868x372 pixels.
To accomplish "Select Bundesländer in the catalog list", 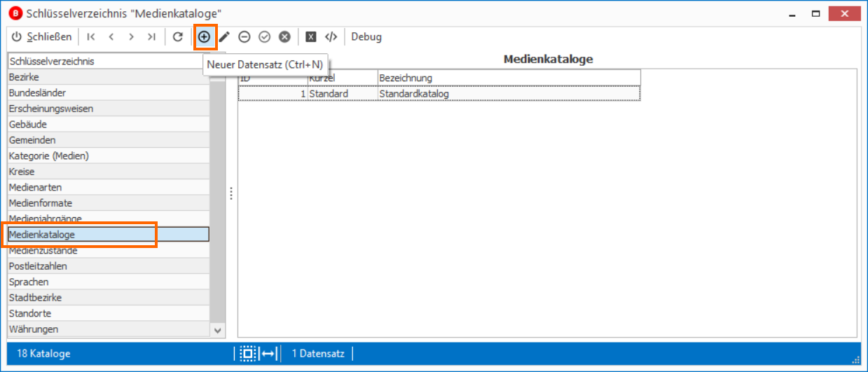I will tap(108, 92).
